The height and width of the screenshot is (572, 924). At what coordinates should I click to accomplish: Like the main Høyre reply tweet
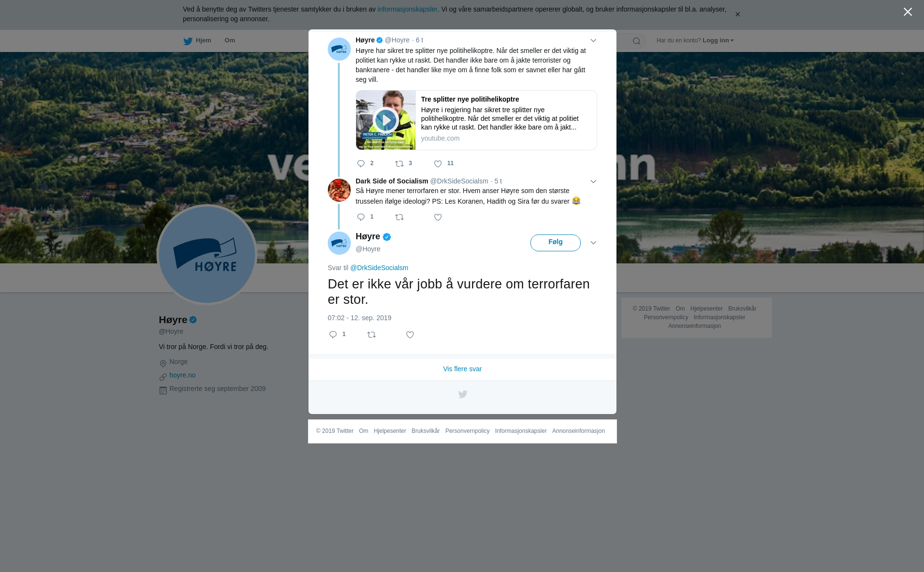pos(410,335)
